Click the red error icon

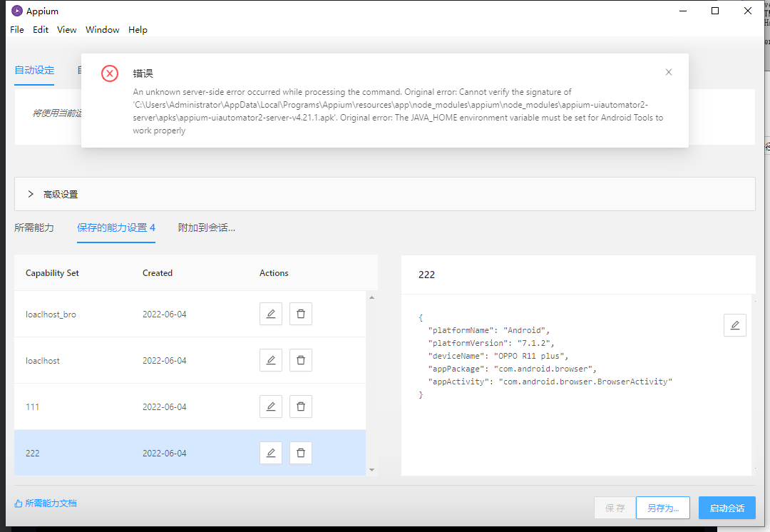[110, 73]
